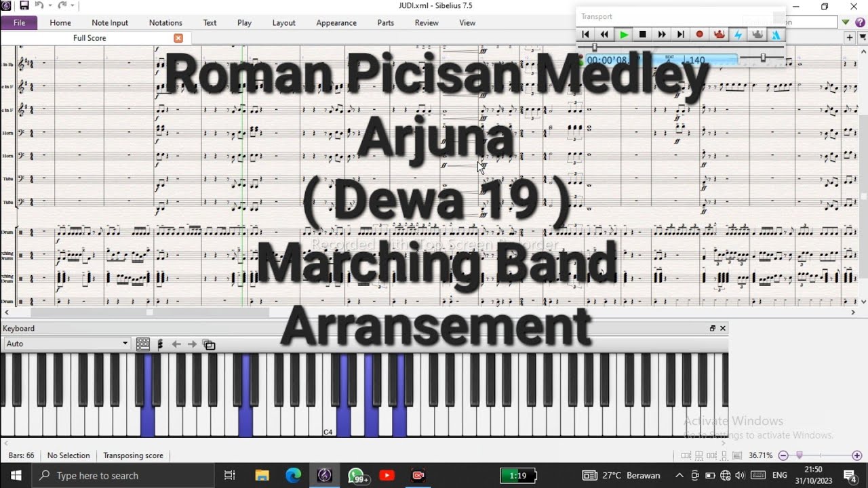Image resolution: width=868 pixels, height=488 pixels.
Task: Toggle the red Live Tempo record icon
Action: tap(719, 35)
